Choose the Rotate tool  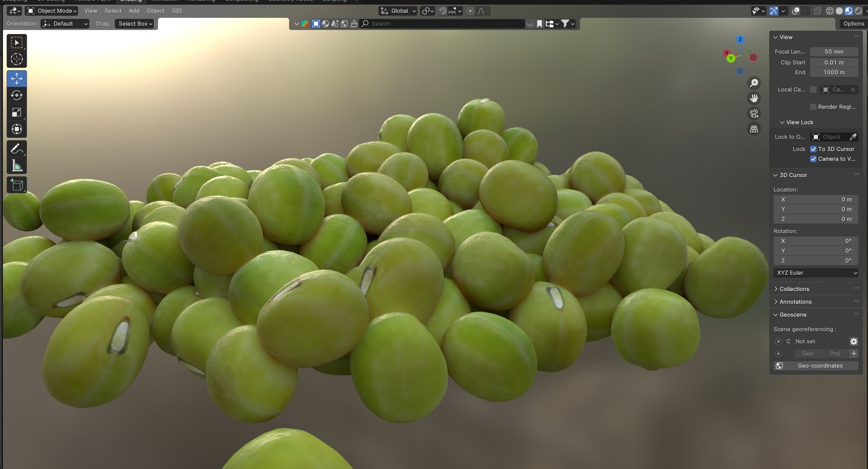17,95
